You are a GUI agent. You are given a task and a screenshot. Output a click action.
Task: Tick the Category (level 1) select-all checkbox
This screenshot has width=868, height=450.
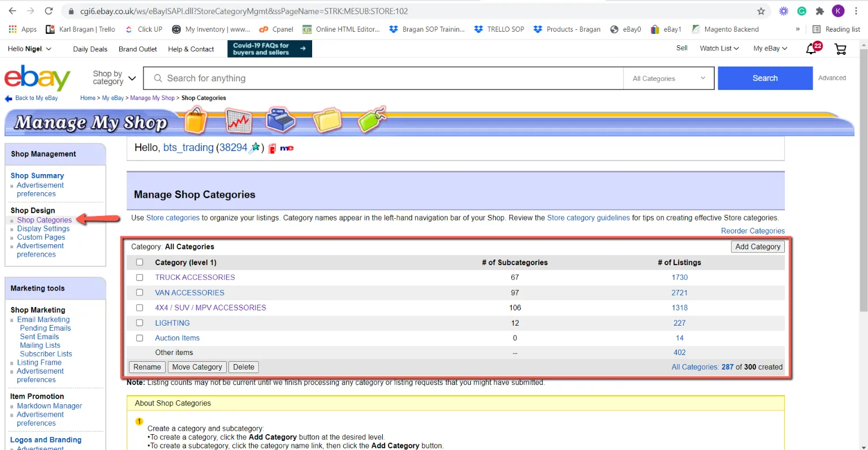tap(140, 262)
